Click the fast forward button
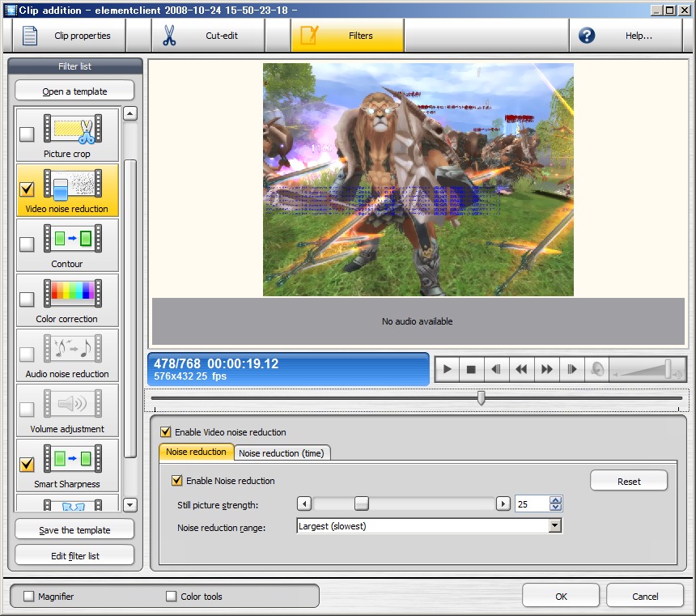The height and width of the screenshot is (616, 696). click(x=547, y=370)
